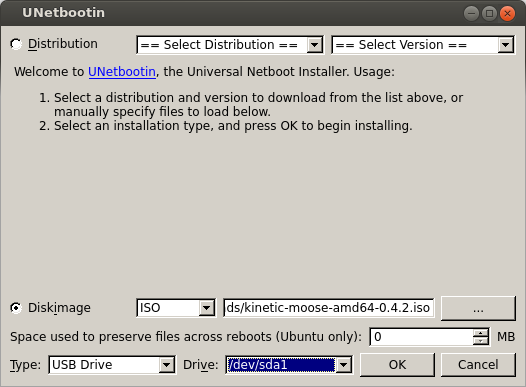Click OK to begin installing

point(397,365)
